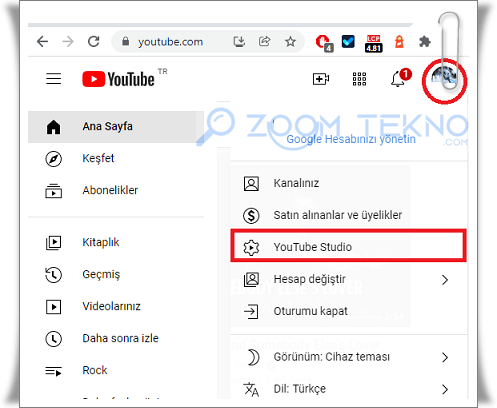Open Kitaplık in the sidebar
The width and height of the screenshot is (497, 408).
coord(116,242)
